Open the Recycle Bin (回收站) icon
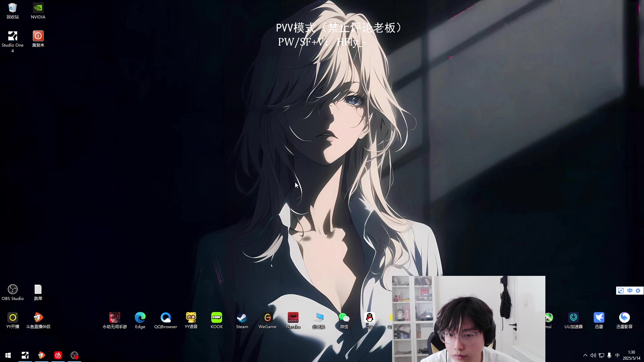 pos(13,11)
